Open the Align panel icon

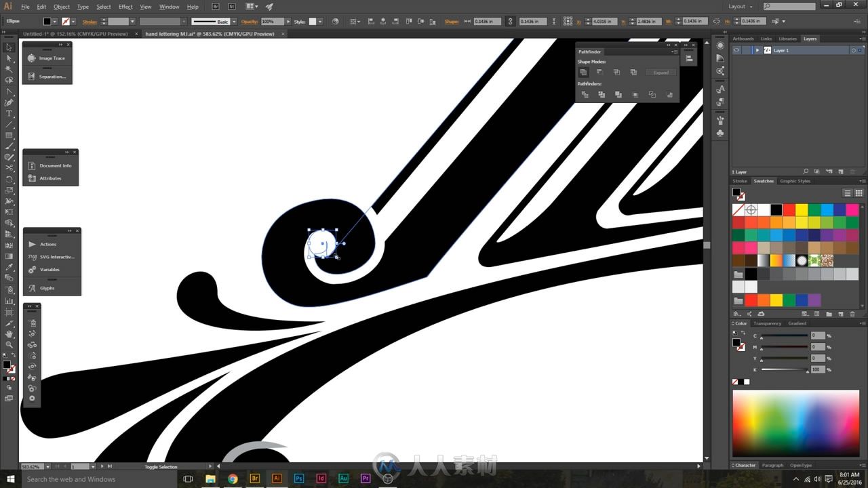click(x=689, y=59)
